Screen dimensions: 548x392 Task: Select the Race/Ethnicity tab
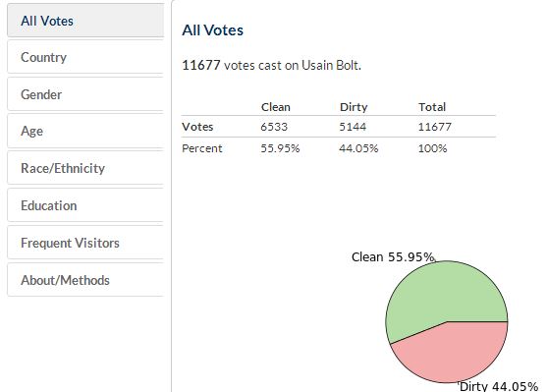point(85,168)
